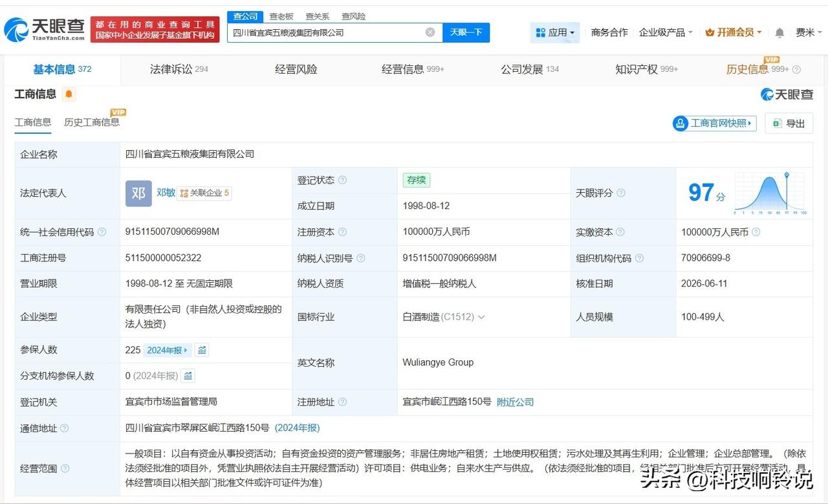Switch to the 查老板 search tab
Image resolution: width=828 pixels, height=504 pixels.
coord(281,16)
